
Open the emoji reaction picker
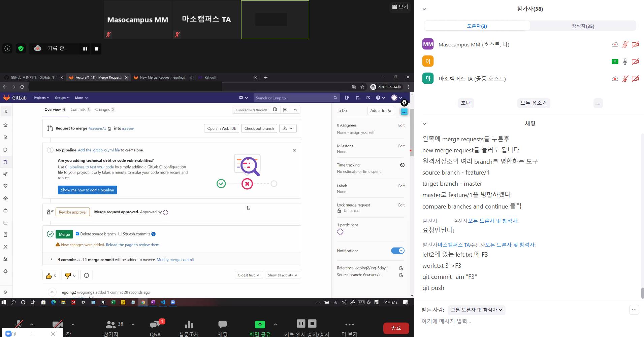87,275
